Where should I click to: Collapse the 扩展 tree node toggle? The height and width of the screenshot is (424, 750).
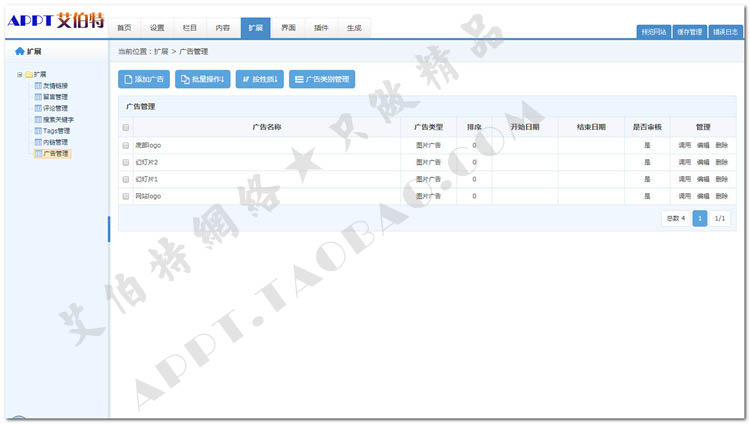(x=20, y=75)
